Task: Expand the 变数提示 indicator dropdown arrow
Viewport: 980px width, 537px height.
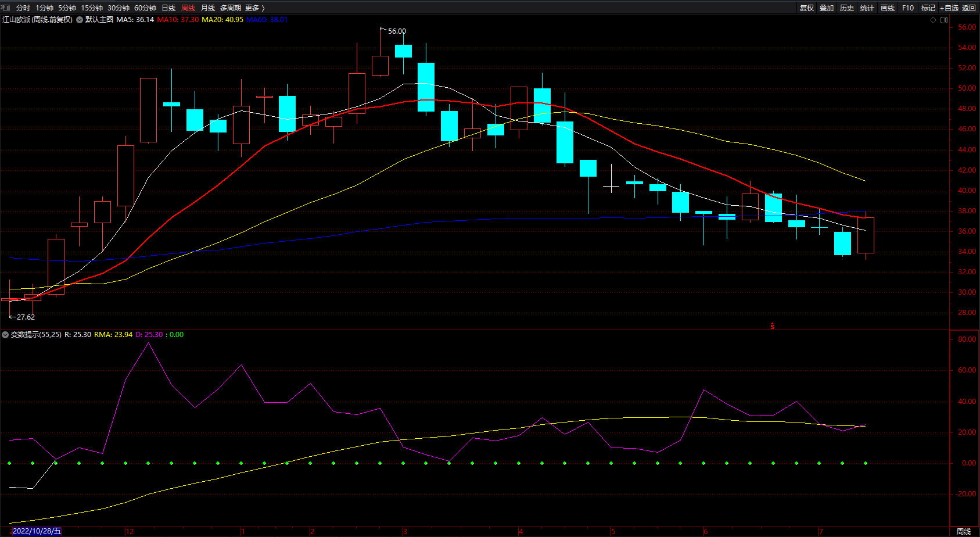Action: pos(5,335)
